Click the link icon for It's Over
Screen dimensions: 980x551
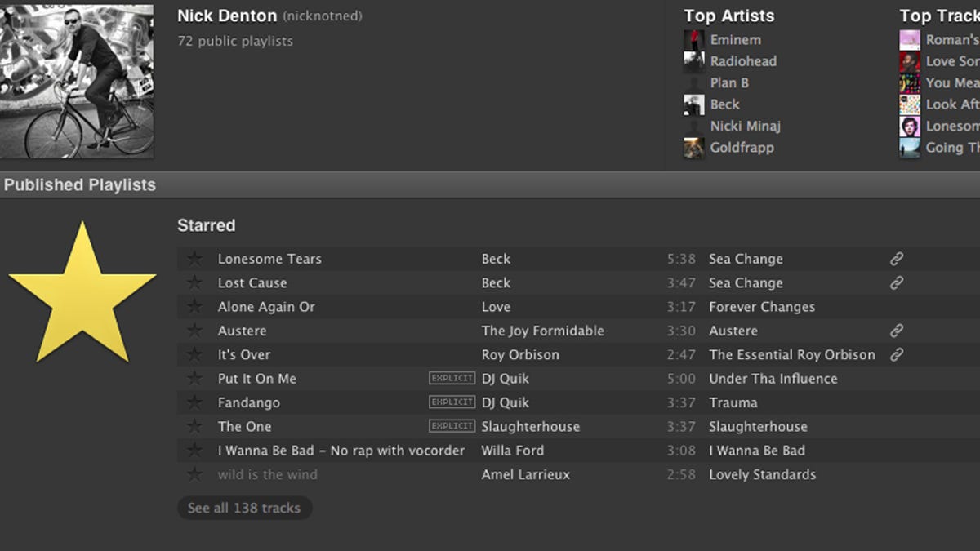[897, 355]
